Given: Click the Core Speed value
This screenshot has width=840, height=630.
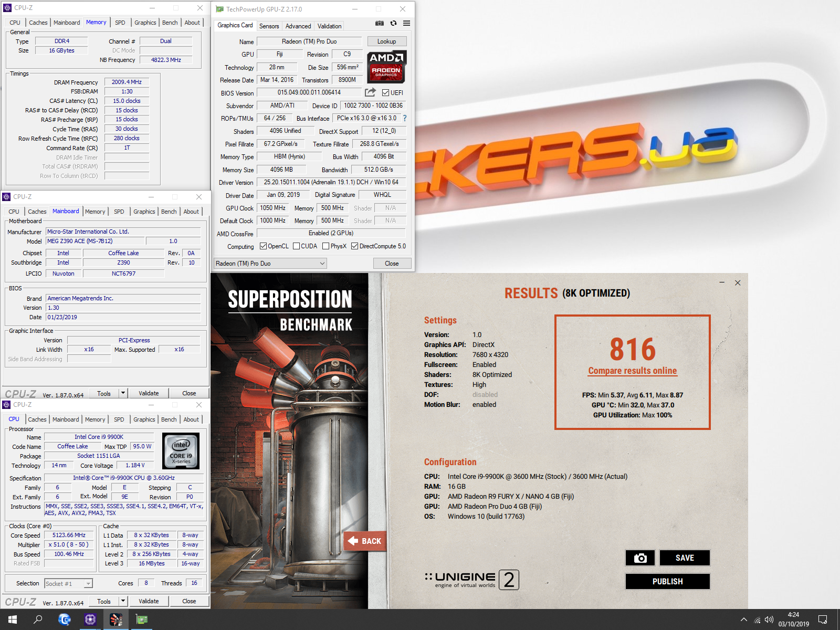Looking at the screenshot, I should (x=69, y=535).
